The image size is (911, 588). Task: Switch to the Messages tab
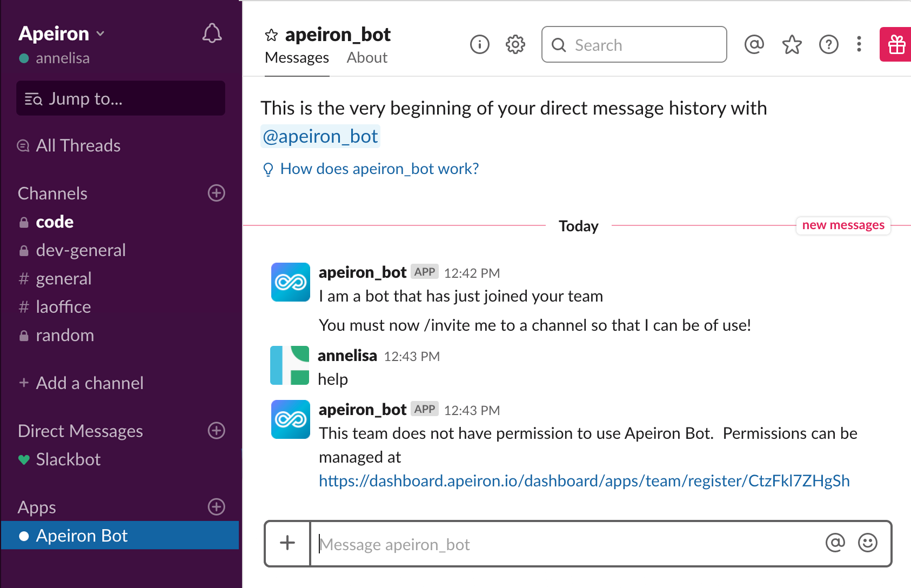(x=297, y=58)
